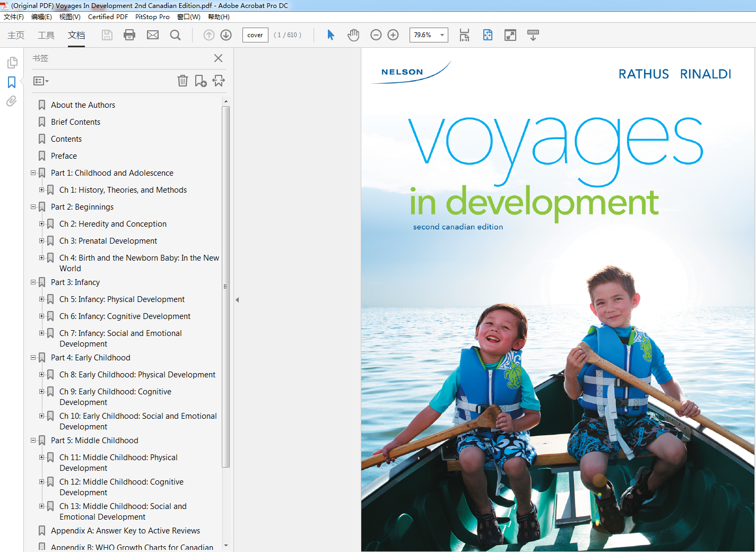Viewport: 756px width, 552px height.
Task: Open the Find text magnifier icon
Action: click(175, 35)
